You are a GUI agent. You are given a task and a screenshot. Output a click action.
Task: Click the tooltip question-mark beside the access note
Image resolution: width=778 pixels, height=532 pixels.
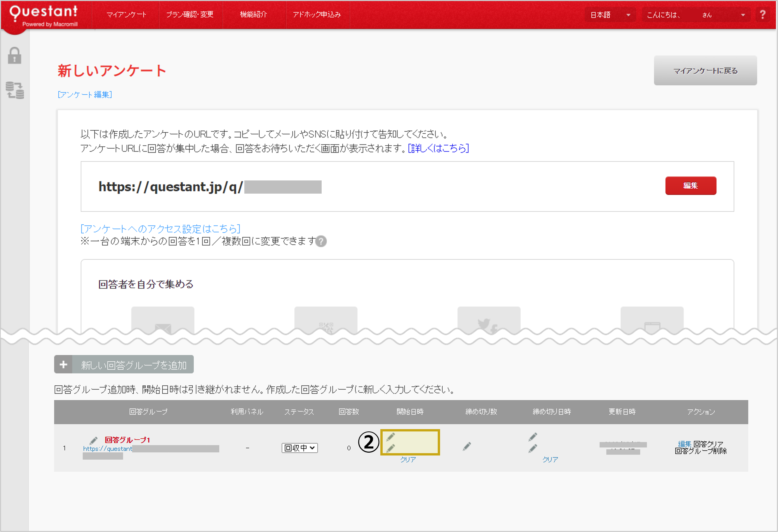tap(321, 241)
